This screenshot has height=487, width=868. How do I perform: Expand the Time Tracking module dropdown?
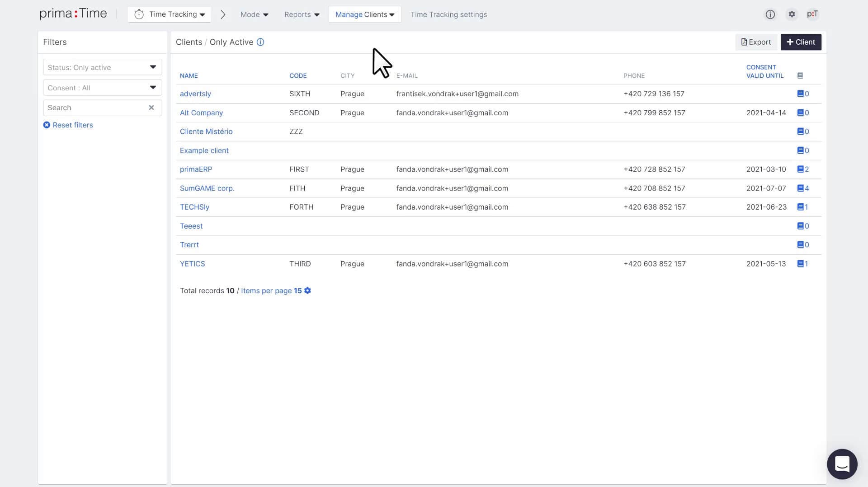coord(170,14)
